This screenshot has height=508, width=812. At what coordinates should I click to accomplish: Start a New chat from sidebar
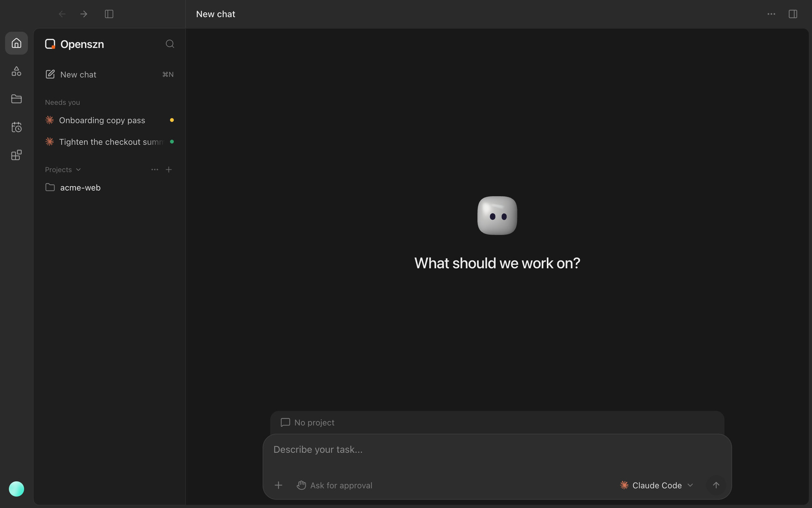[109, 74]
